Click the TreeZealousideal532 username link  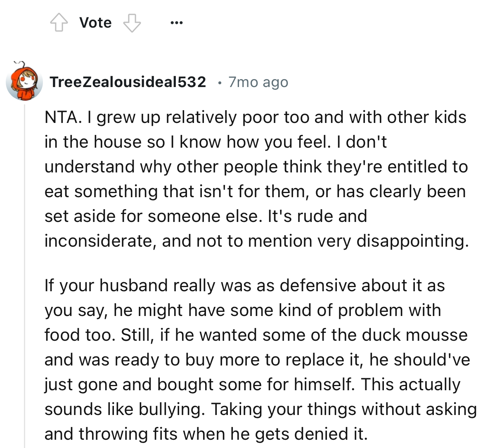coord(128,82)
